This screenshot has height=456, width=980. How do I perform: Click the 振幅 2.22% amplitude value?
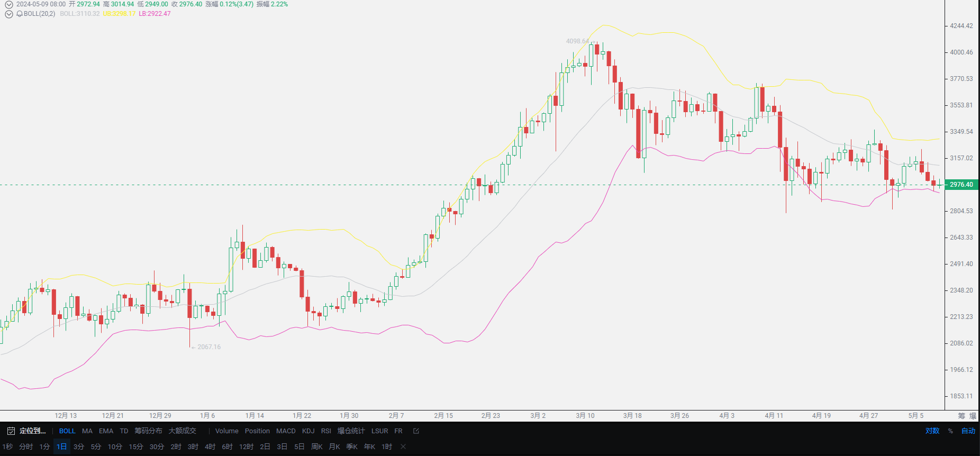[272, 4]
